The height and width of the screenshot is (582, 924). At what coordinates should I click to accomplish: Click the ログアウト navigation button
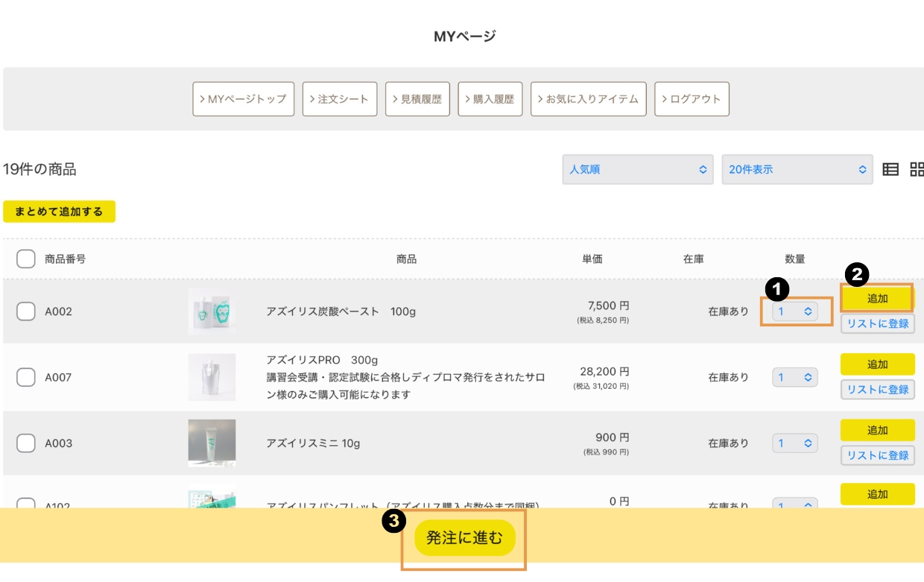[x=692, y=99]
